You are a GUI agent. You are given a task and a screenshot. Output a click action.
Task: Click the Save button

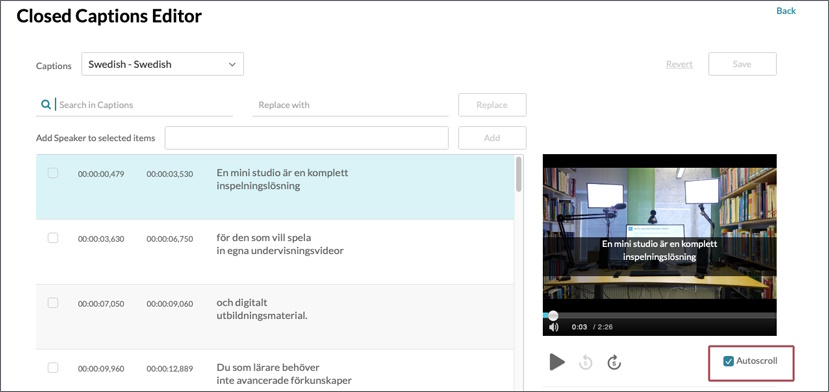pos(742,64)
